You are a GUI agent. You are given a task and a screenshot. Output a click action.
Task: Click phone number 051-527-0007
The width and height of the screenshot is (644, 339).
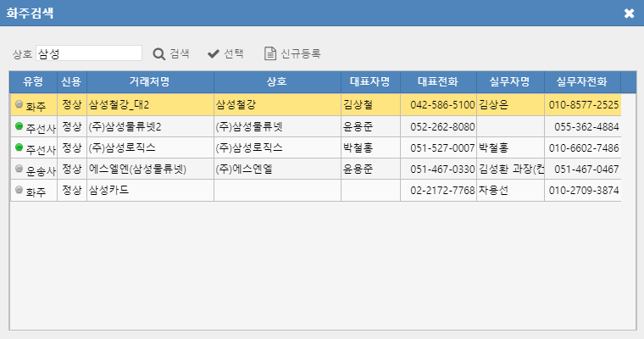click(x=442, y=147)
